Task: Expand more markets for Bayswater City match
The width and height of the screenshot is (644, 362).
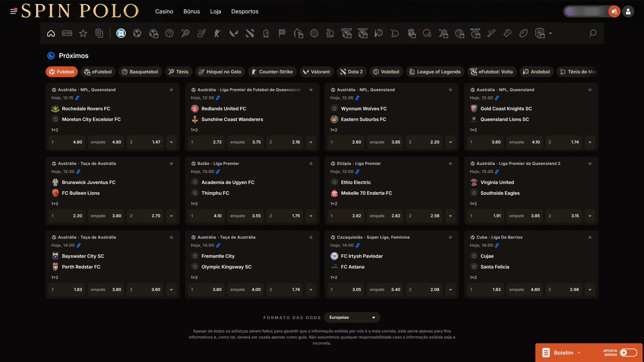Action: tap(171, 290)
